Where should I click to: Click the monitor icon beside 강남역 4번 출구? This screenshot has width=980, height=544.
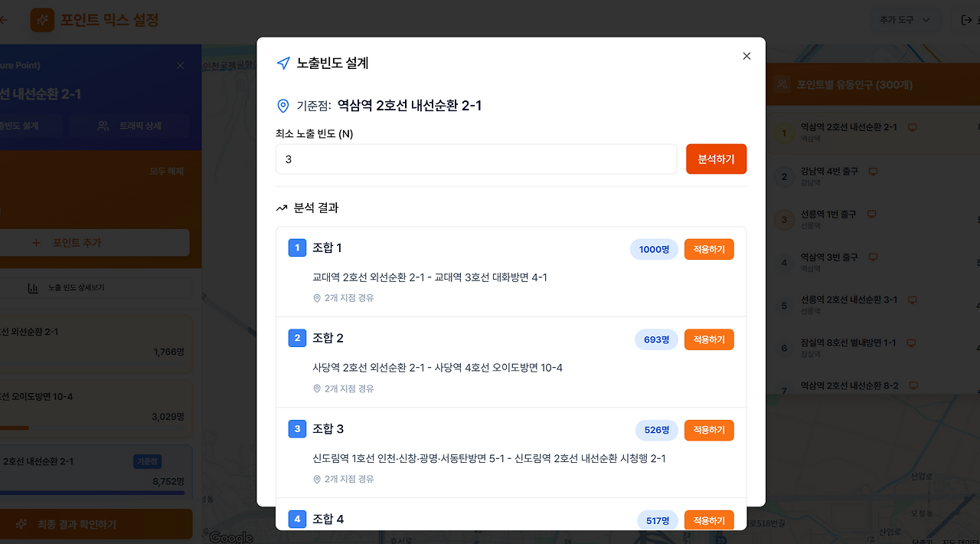tap(873, 172)
